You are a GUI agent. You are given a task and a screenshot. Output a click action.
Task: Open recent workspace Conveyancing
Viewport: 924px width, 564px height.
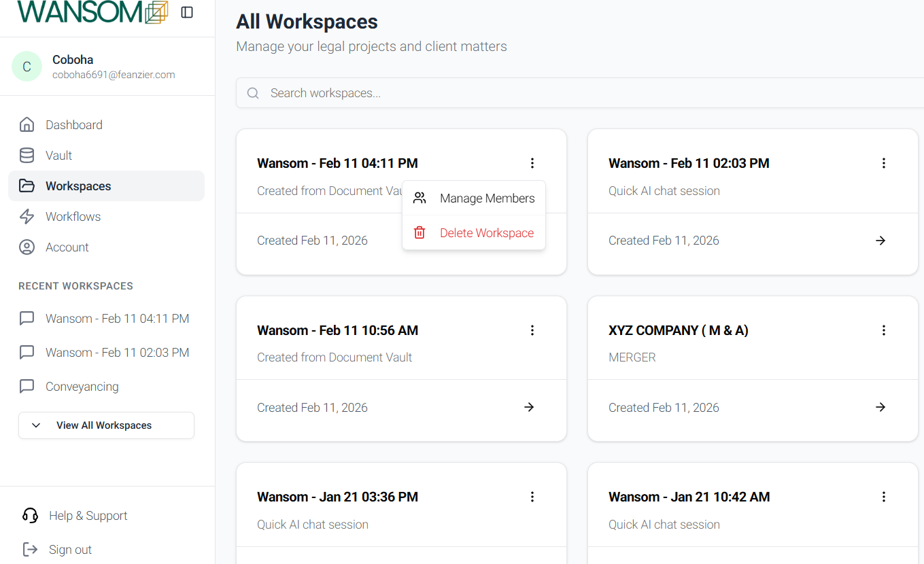[82, 386]
